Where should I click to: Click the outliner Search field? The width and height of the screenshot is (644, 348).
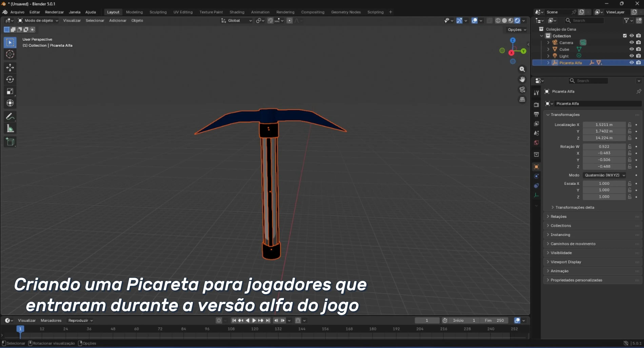[584, 21]
